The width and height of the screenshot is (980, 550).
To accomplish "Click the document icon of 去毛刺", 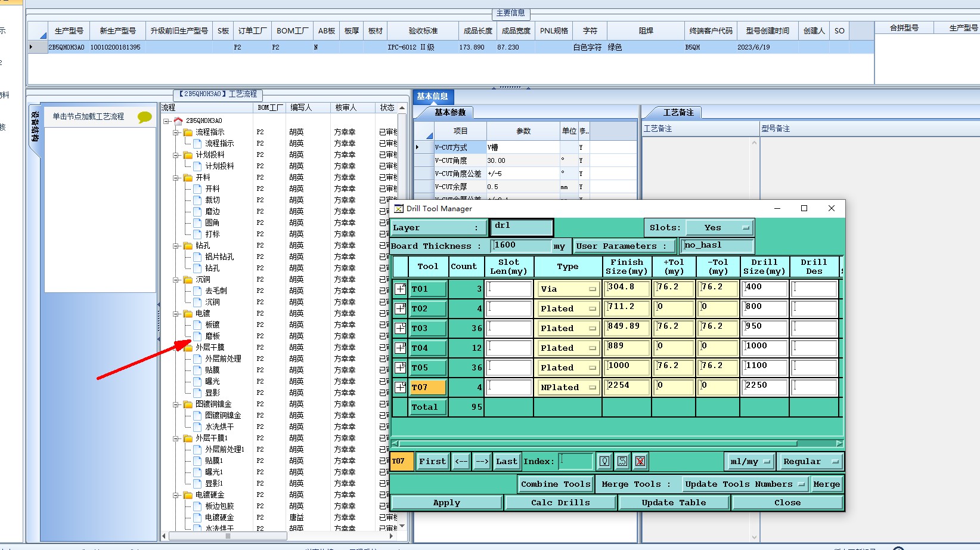I will [x=197, y=291].
